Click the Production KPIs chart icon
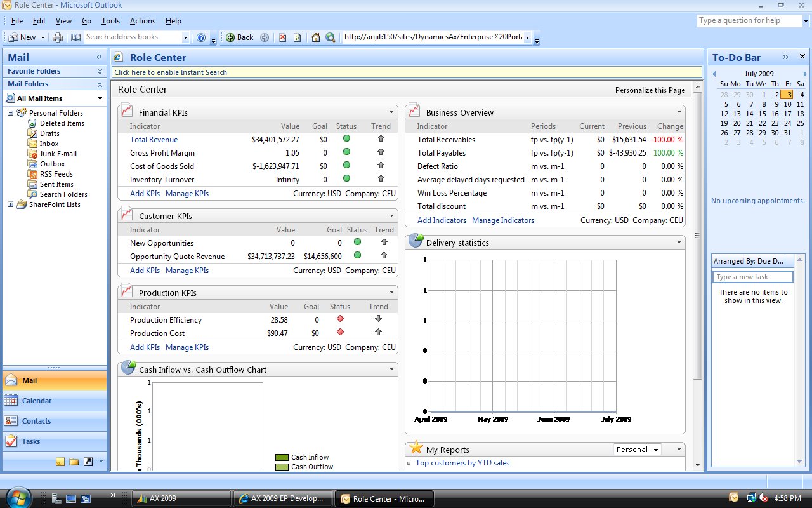Viewport: 812px width, 508px height. tap(126, 290)
